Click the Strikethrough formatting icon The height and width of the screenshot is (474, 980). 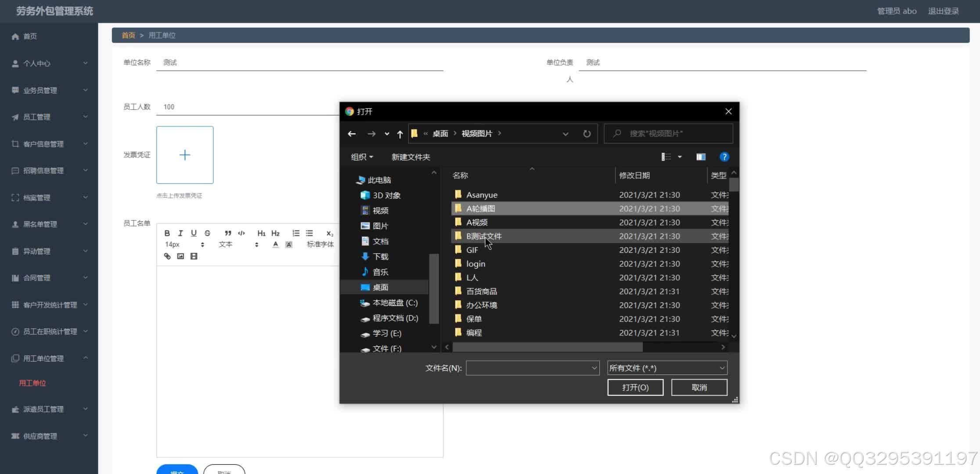(x=207, y=233)
